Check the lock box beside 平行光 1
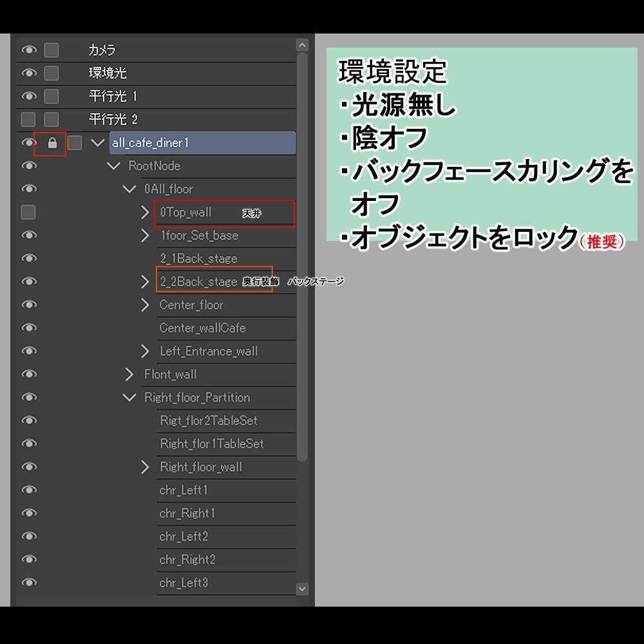Screen dimensions: 644x644 tap(52, 97)
